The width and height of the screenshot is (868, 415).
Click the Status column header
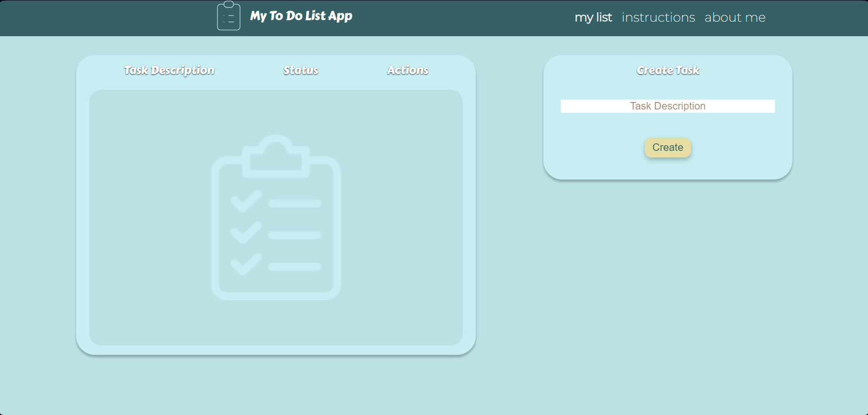click(301, 70)
